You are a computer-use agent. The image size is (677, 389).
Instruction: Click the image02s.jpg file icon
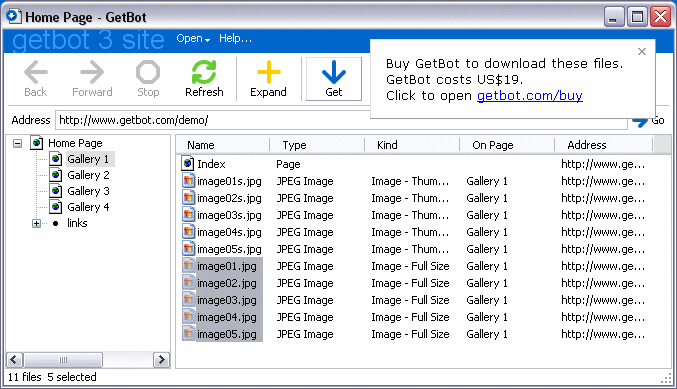click(188, 198)
